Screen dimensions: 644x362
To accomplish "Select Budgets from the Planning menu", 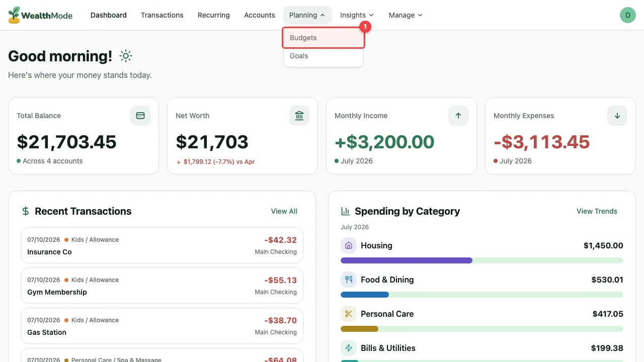I will pos(324,38).
